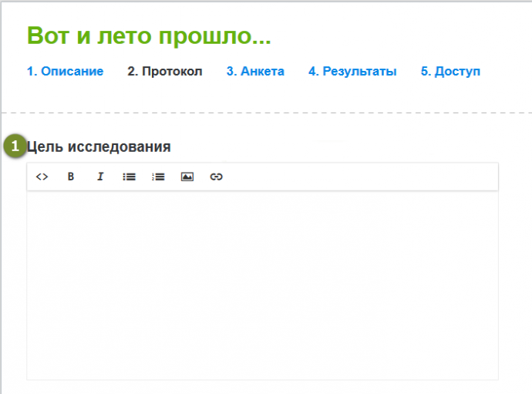
Task: Go to the 4. Результаты tab
Action: pos(352,71)
